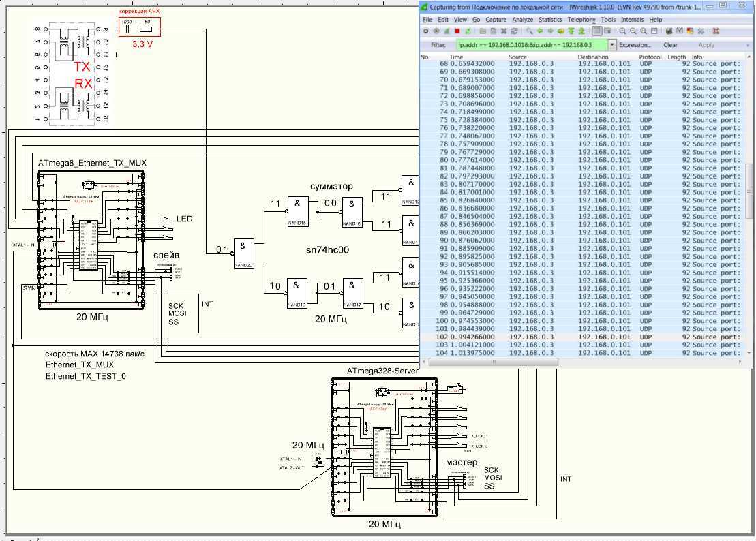Click the restart capture icon
756x541 pixels.
tap(468, 31)
